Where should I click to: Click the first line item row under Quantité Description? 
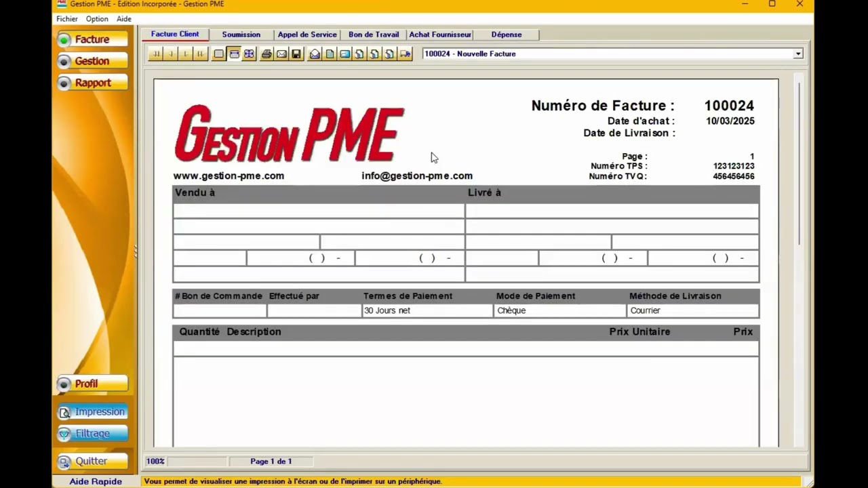tap(466, 348)
